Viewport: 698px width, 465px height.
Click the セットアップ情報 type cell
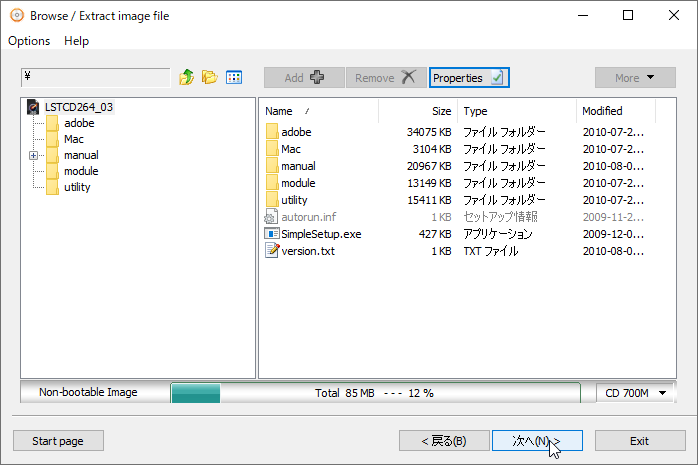point(500,217)
